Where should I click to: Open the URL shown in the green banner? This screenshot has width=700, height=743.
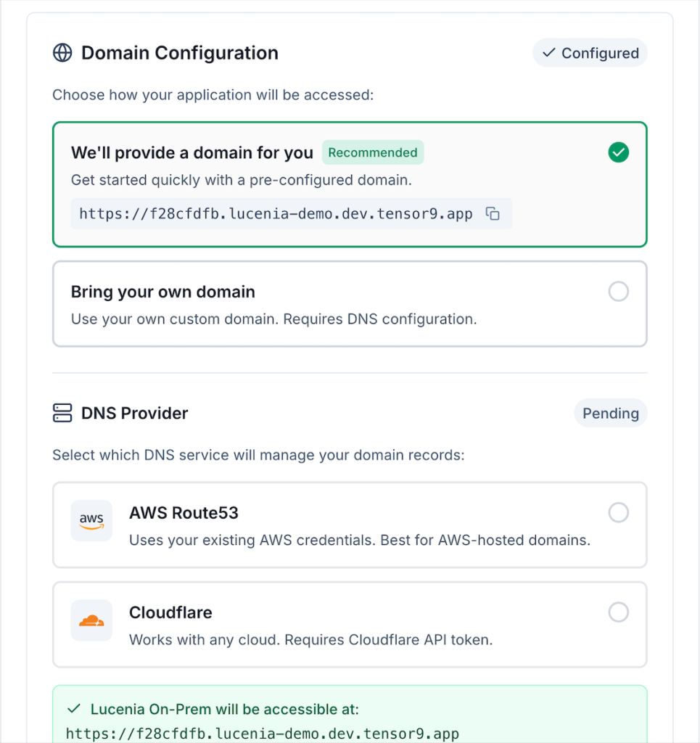[263, 734]
